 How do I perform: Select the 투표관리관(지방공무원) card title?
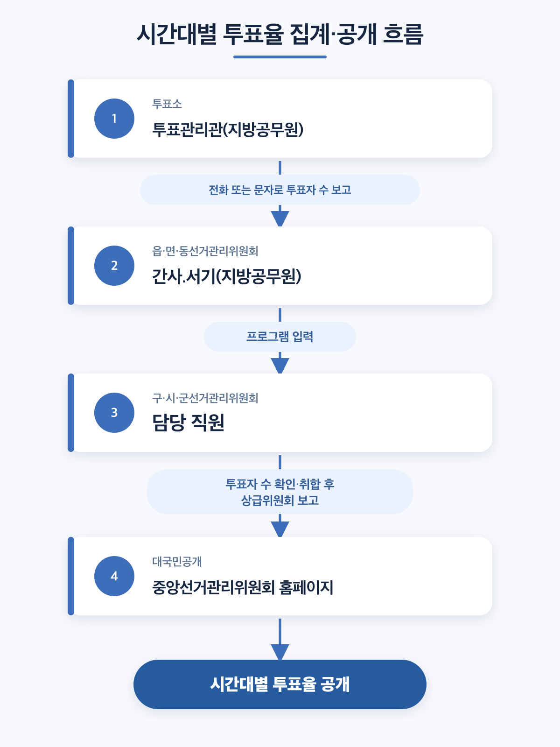click(x=228, y=129)
